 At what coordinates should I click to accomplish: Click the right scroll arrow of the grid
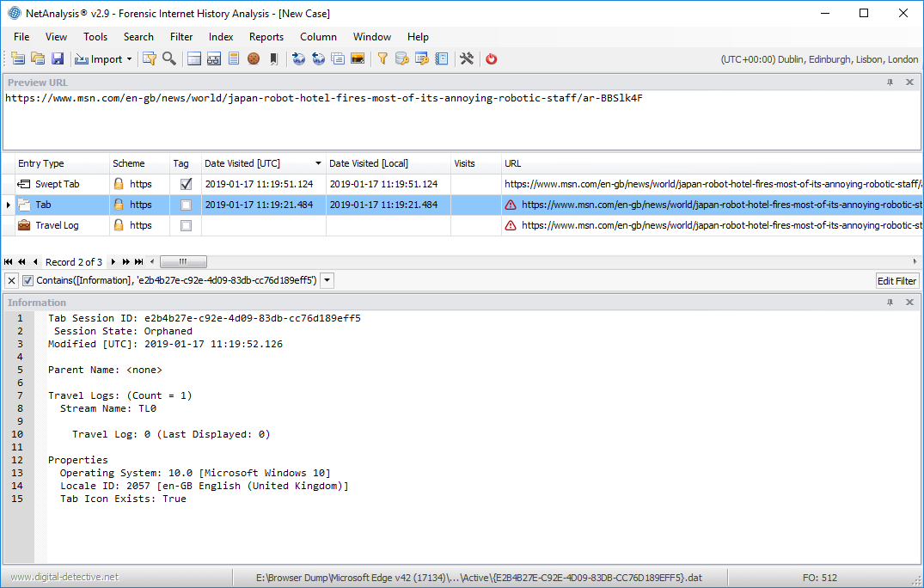click(915, 261)
